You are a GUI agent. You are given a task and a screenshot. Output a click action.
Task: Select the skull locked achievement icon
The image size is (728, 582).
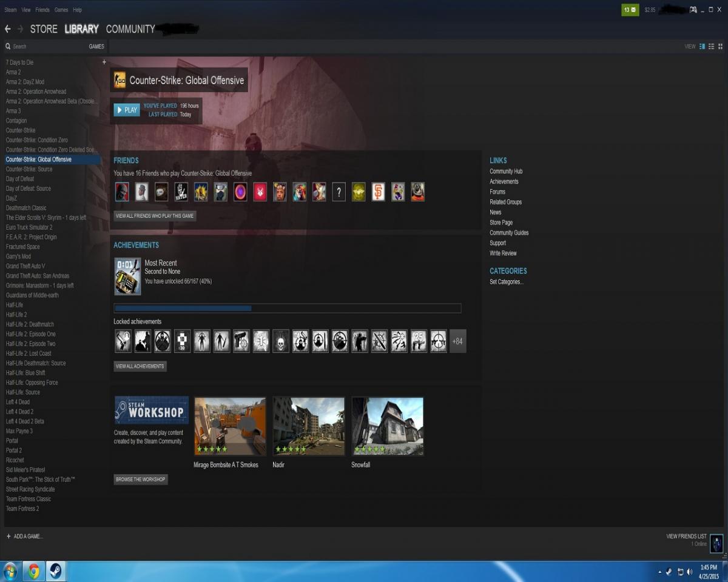coord(281,341)
